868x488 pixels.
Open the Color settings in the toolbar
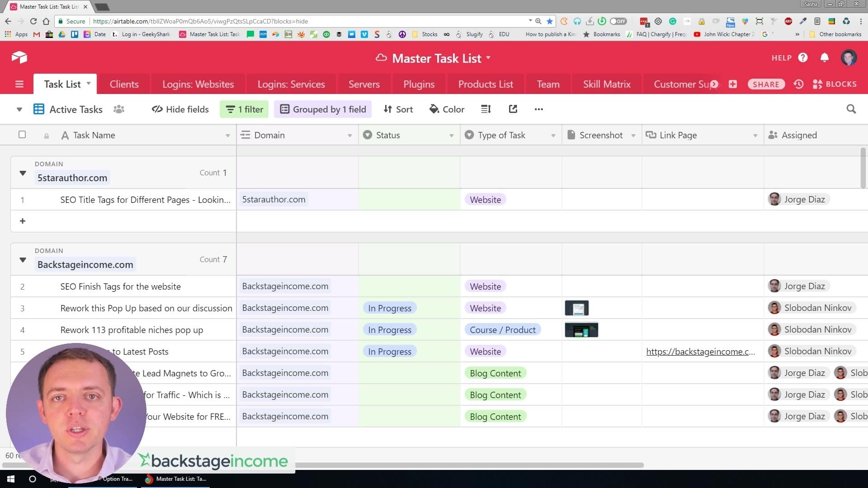coord(447,109)
